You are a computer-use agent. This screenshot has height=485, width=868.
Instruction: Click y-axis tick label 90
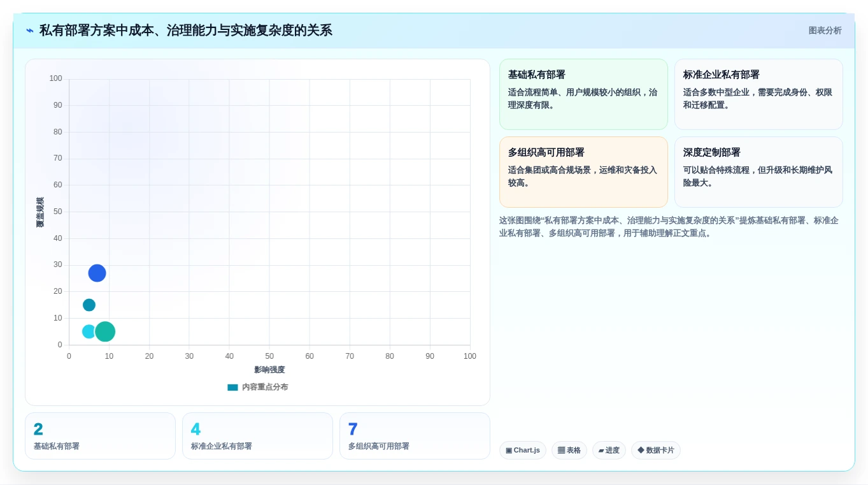[x=58, y=105]
